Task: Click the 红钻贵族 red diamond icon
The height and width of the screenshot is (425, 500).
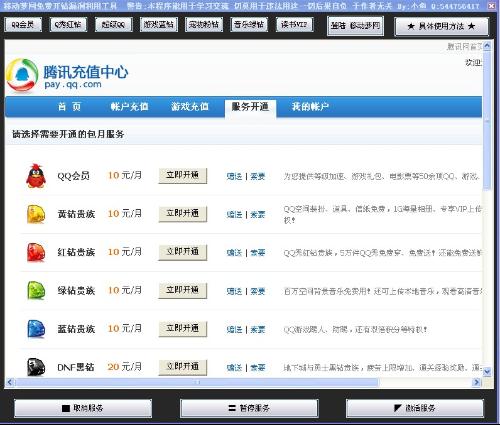Action: [36, 252]
